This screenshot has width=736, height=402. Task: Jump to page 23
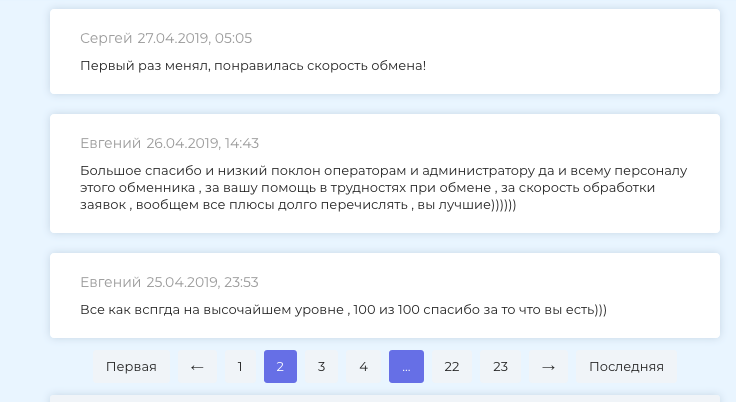500,366
